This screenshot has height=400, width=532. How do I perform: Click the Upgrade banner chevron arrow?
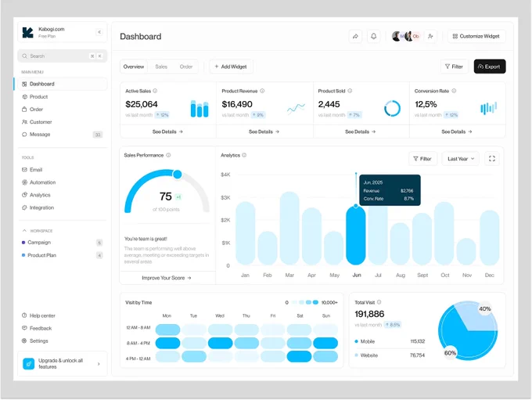(99, 364)
